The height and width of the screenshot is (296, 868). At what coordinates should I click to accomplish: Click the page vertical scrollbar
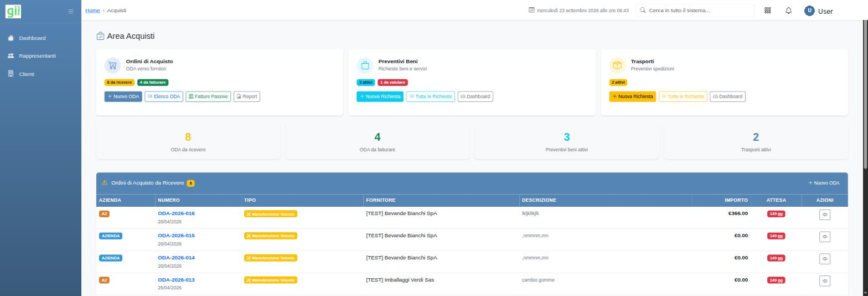click(x=865, y=94)
